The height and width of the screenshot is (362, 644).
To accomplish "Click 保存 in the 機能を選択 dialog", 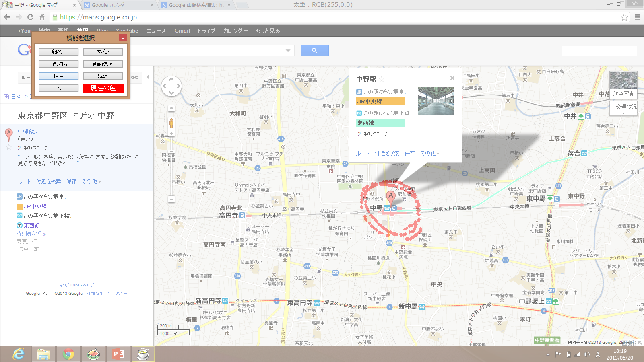I will pos(59,76).
